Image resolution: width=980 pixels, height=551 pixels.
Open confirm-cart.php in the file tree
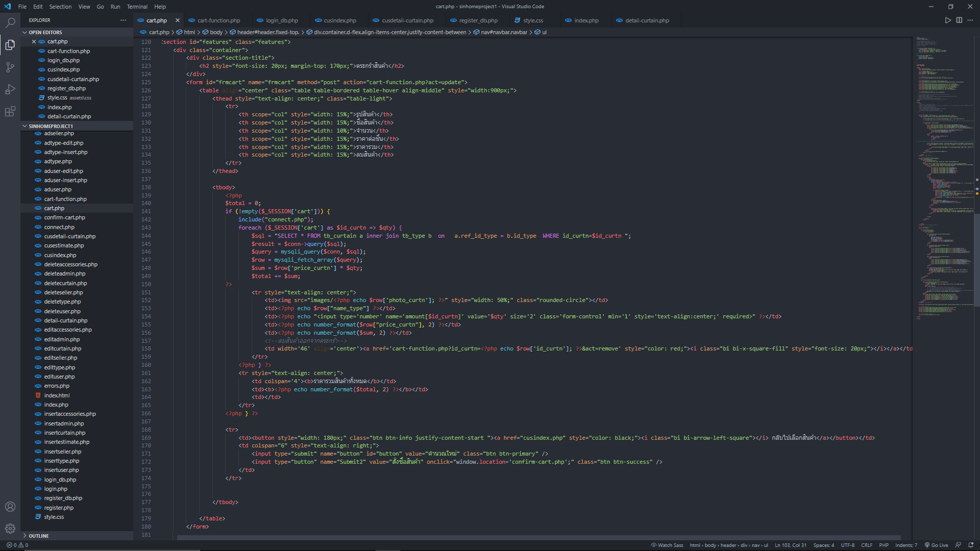point(64,217)
